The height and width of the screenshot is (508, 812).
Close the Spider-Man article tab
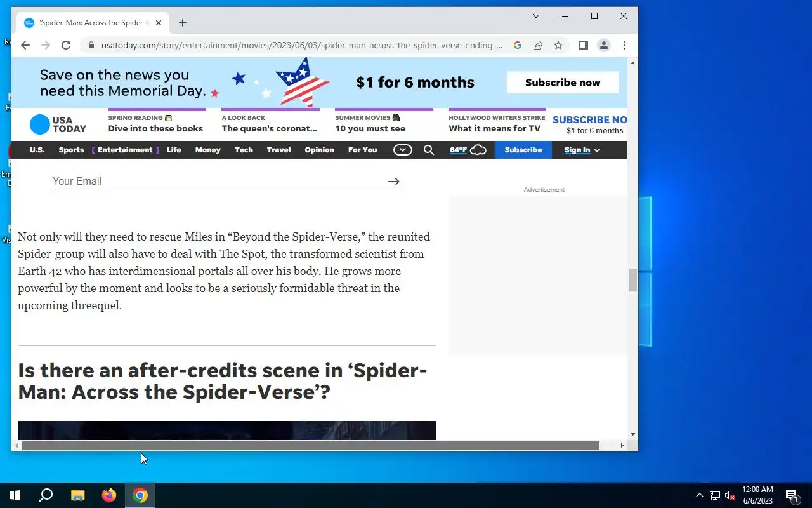(x=159, y=23)
